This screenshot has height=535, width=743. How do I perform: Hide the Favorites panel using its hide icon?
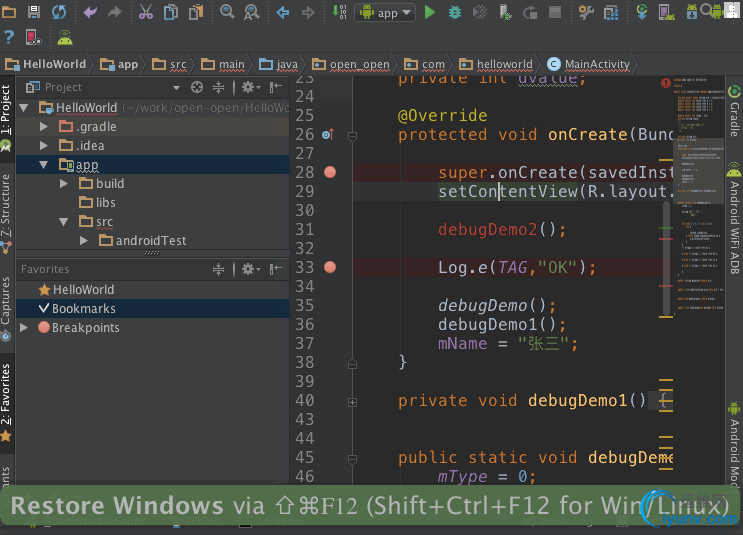tap(276, 269)
